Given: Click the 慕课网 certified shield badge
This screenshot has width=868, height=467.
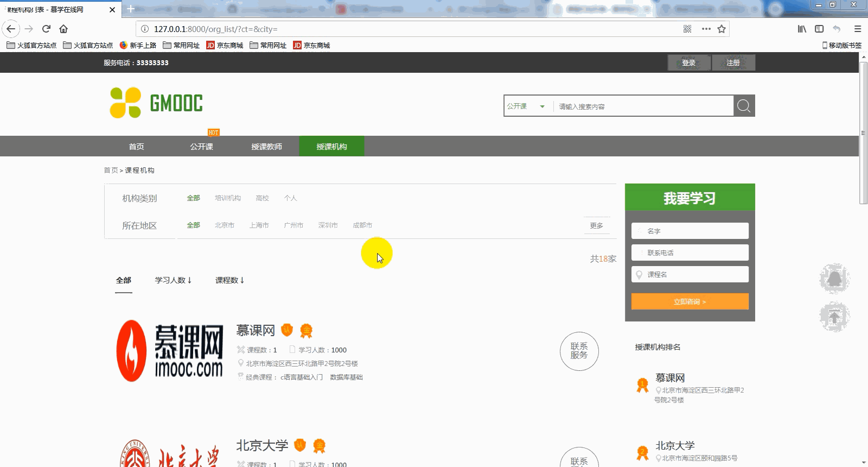Looking at the screenshot, I should 287,330.
